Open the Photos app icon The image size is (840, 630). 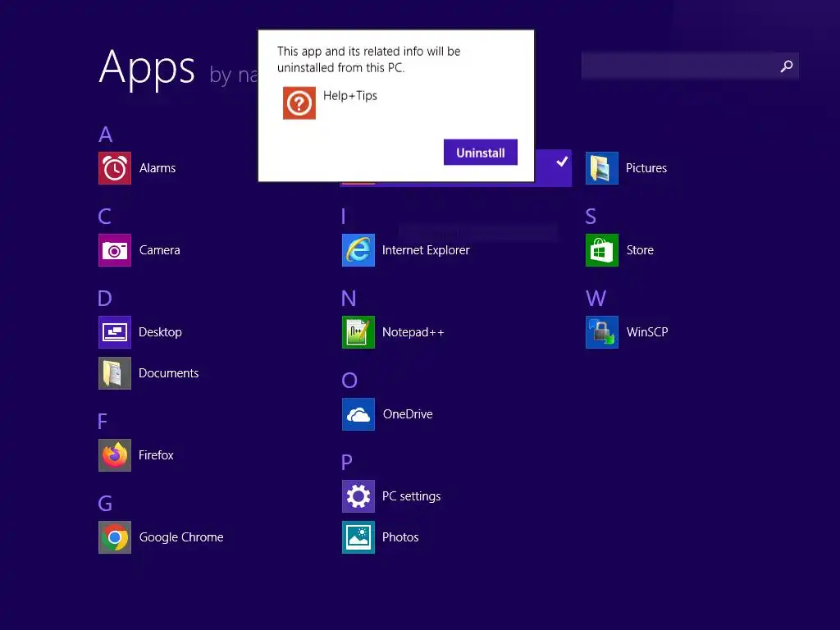pyautogui.click(x=358, y=537)
